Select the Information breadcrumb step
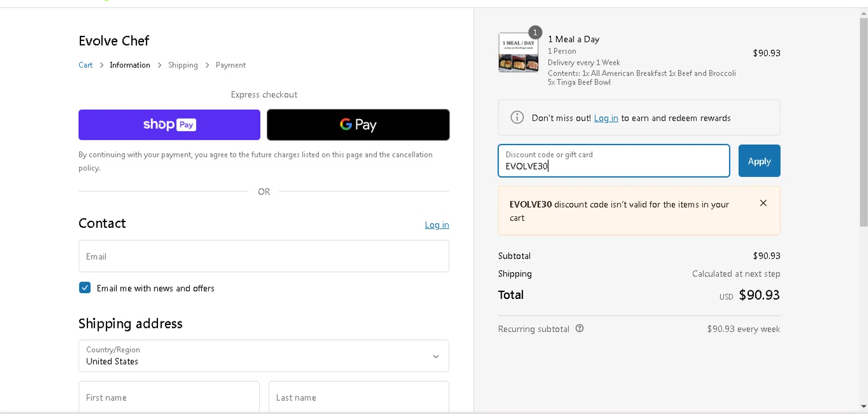 tap(130, 65)
